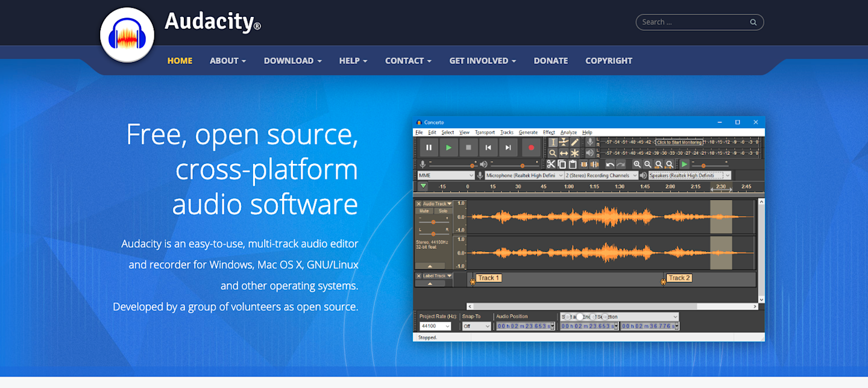Open the Tracks menu
This screenshot has height=388, width=868.
tap(507, 132)
